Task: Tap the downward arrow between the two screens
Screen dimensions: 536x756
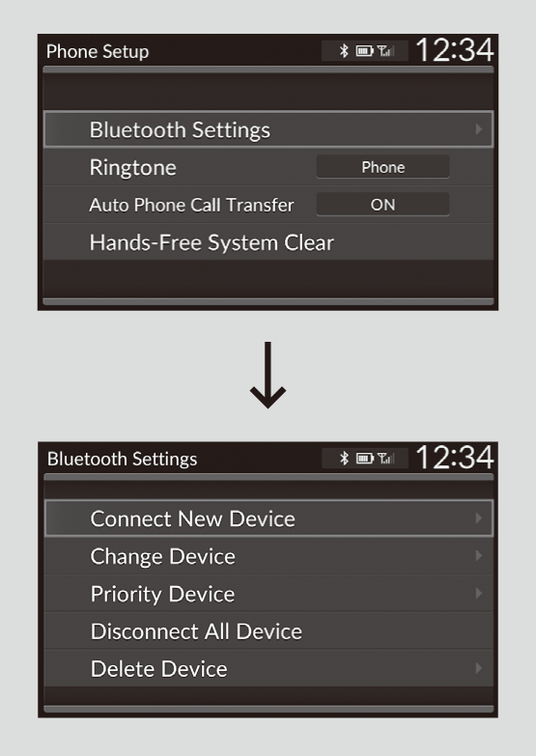Action: coord(268,376)
